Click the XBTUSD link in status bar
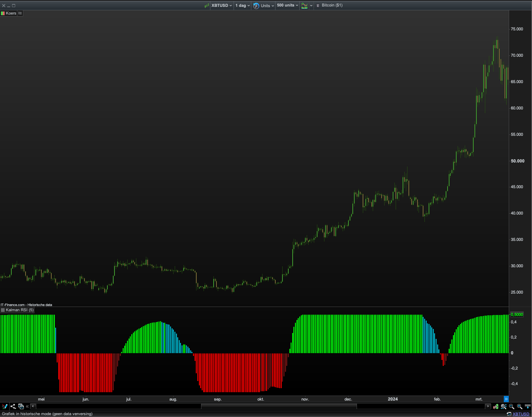Image resolution: width=532 pixels, height=417 pixels. coord(521,414)
